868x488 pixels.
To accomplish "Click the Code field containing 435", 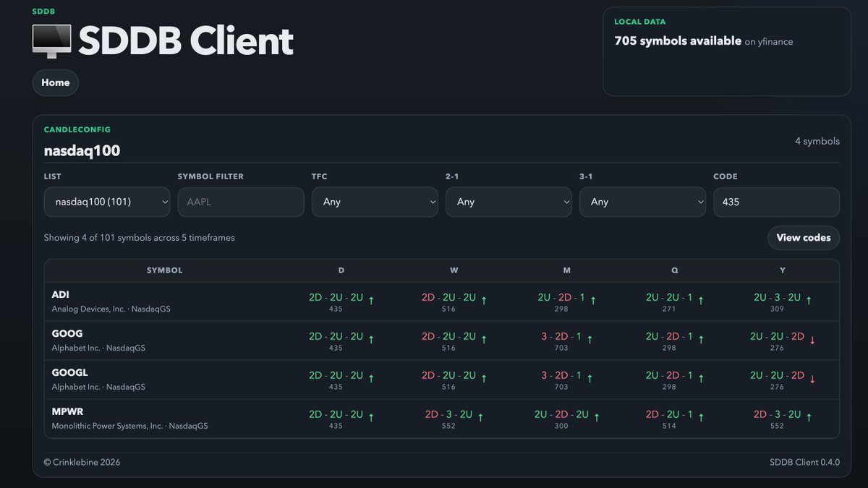I will 776,202.
